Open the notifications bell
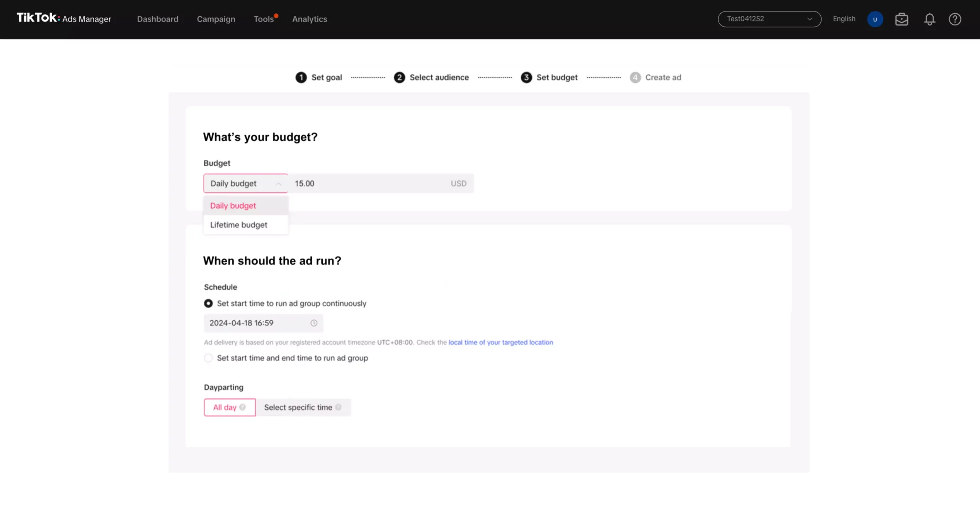Image resolution: width=980 pixels, height=510 pixels. tap(929, 19)
